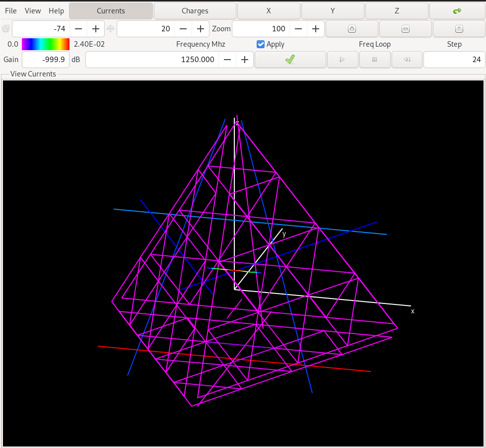Viewport: 486px width, 448px height.
Task: Open the File menu
Action: (10, 10)
